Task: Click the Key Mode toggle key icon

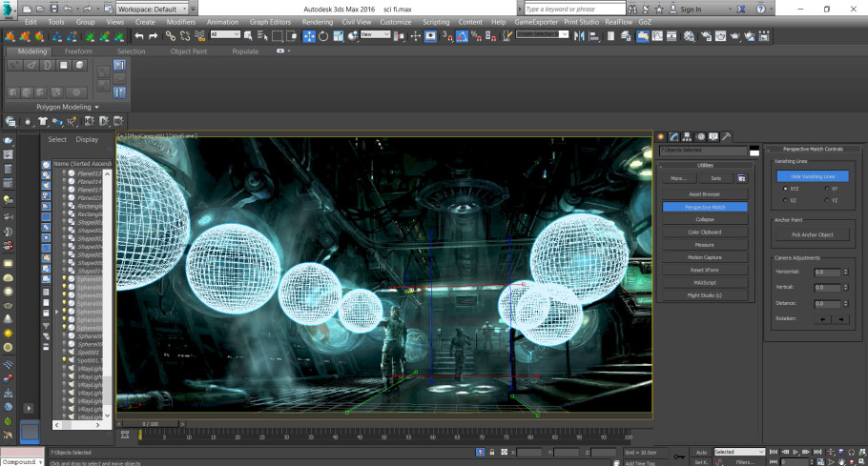Action: [679, 456]
